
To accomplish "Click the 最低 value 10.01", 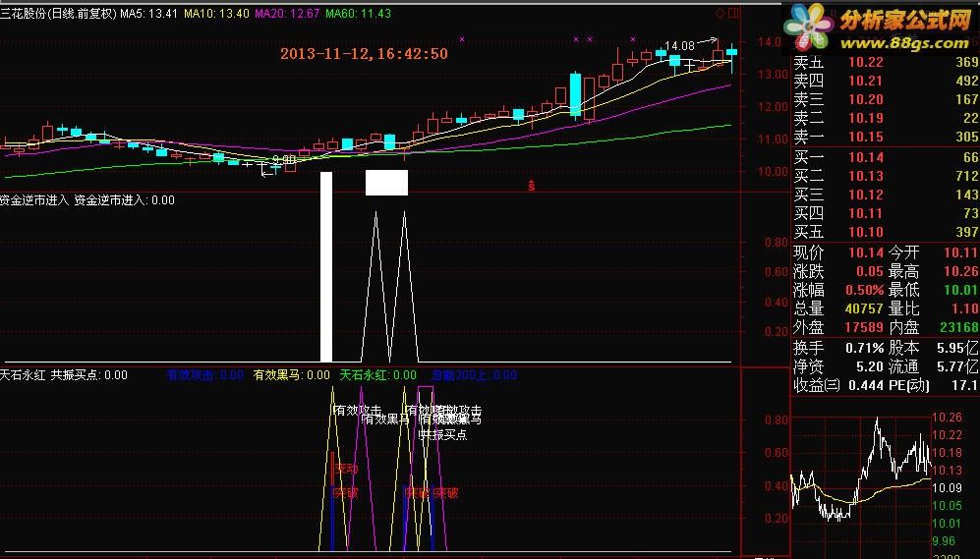I will pos(960,291).
